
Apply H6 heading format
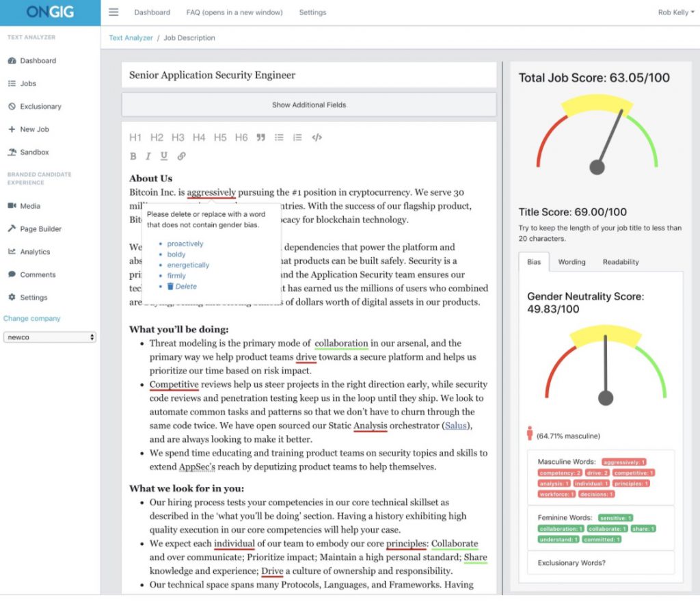(241, 137)
